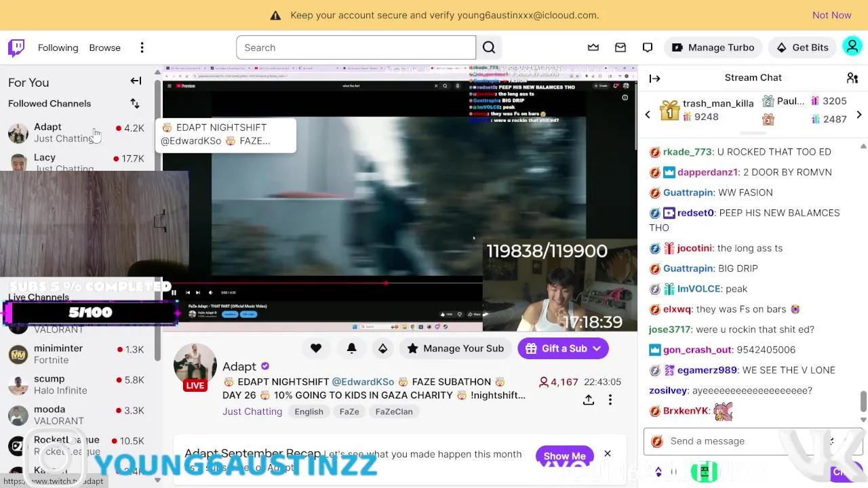Show next gift leaderboard entry
Image resolution: width=868 pixels, height=488 pixels.
pyautogui.click(x=859, y=115)
